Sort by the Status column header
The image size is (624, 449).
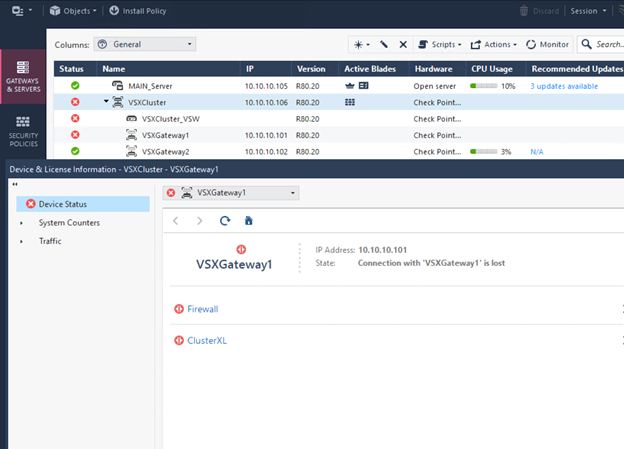(x=71, y=69)
